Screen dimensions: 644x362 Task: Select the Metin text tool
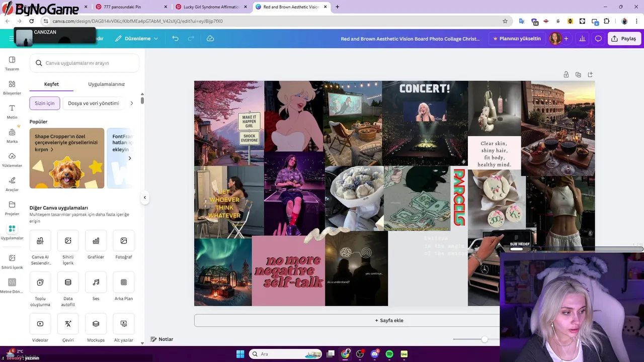[12, 111]
